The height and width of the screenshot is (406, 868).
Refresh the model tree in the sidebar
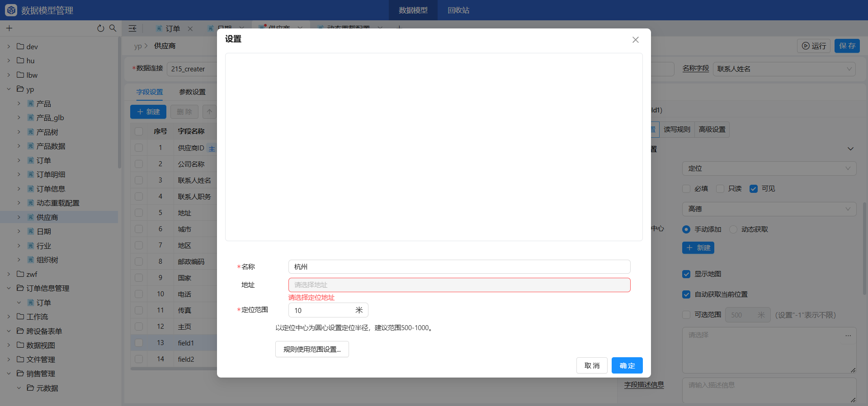100,28
